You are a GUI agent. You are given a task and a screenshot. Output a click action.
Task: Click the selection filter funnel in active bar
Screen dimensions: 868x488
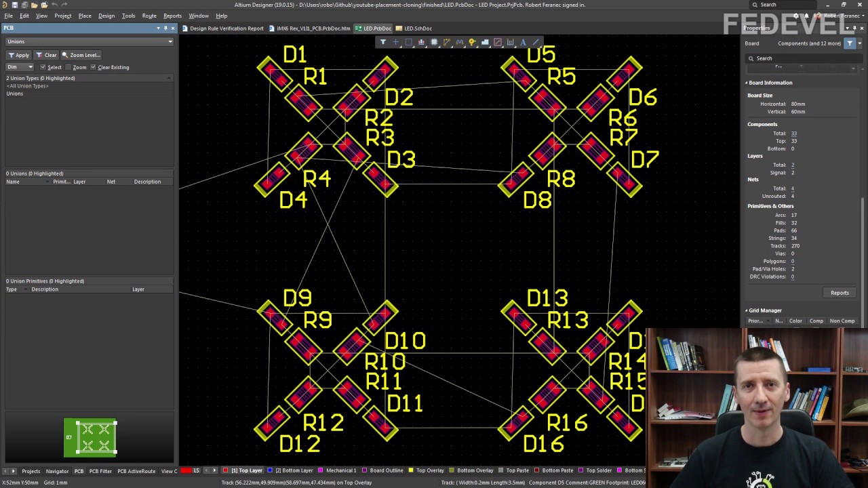click(x=383, y=42)
